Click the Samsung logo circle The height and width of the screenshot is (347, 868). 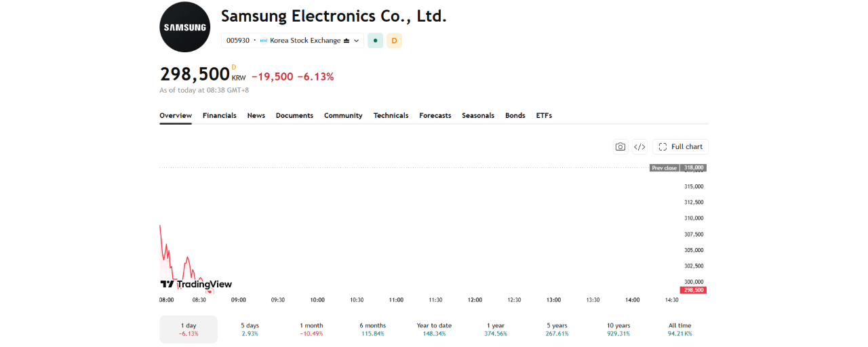[185, 27]
